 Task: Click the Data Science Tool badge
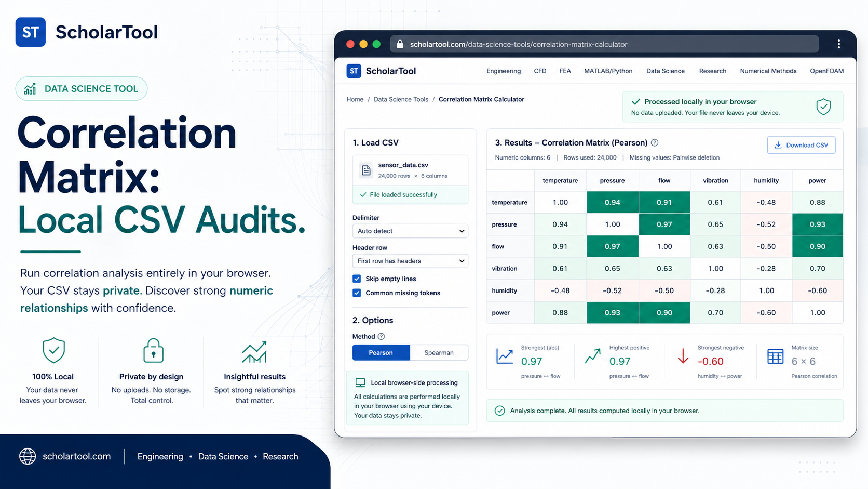click(x=82, y=89)
